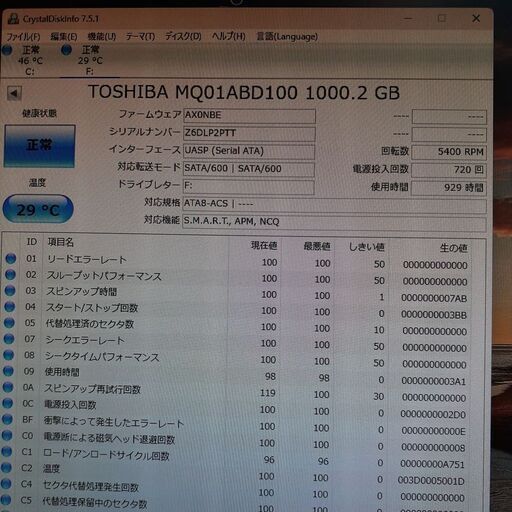Open the ファイル(F) menu
Viewport: 512px width, 512px height.
[23, 36]
